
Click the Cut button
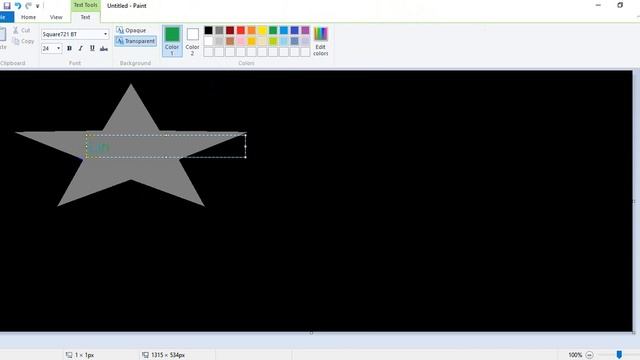(21, 30)
